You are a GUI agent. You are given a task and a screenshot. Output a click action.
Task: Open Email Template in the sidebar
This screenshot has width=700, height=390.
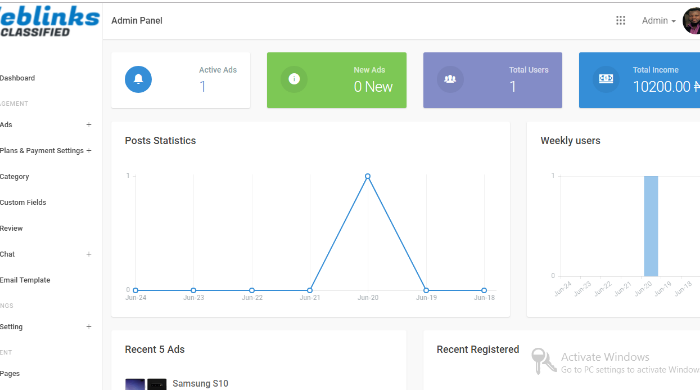coord(25,280)
